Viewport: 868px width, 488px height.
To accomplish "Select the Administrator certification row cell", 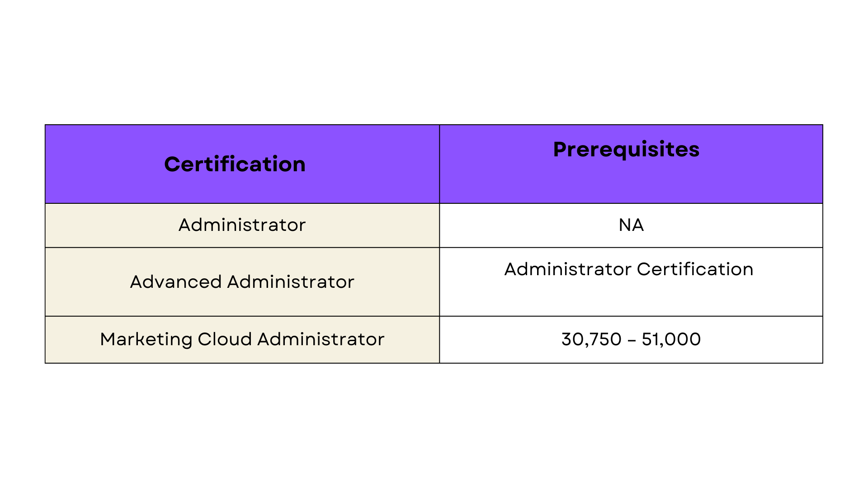I will [242, 225].
